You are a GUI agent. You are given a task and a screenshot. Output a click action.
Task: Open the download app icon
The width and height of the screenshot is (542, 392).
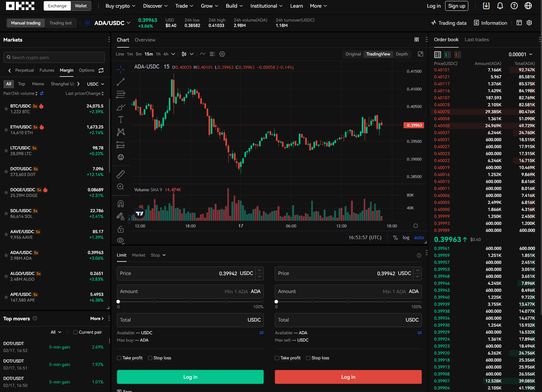click(486, 6)
